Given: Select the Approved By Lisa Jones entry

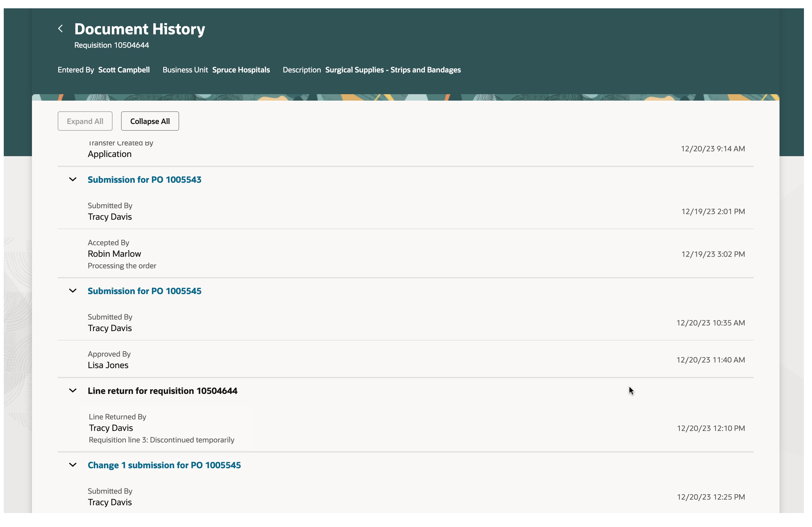Looking at the screenshot, I should [108, 365].
